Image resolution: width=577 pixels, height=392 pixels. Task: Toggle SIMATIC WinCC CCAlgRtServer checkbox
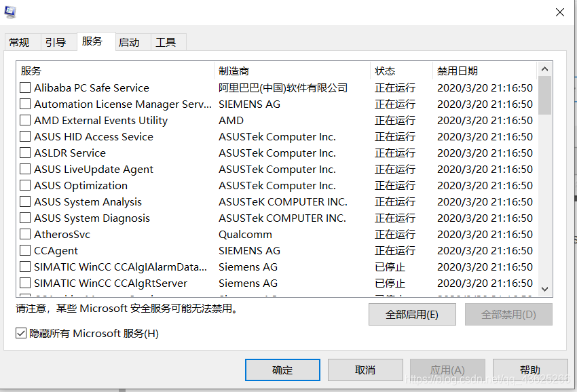pyautogui.click(x=25, y=283)
